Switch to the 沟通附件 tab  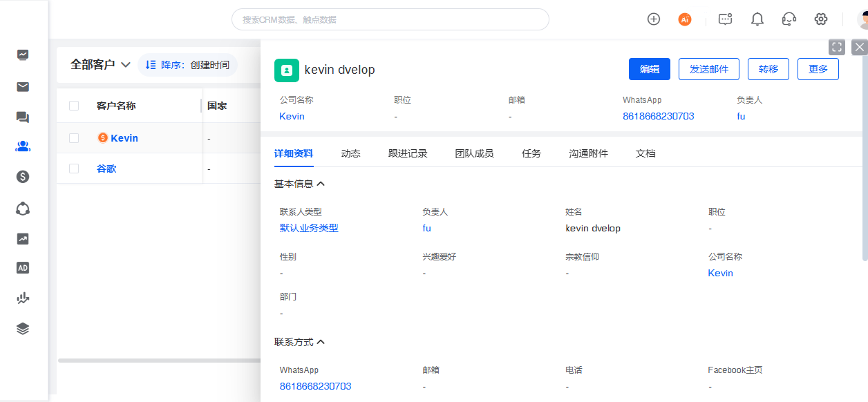click(589, 153)
